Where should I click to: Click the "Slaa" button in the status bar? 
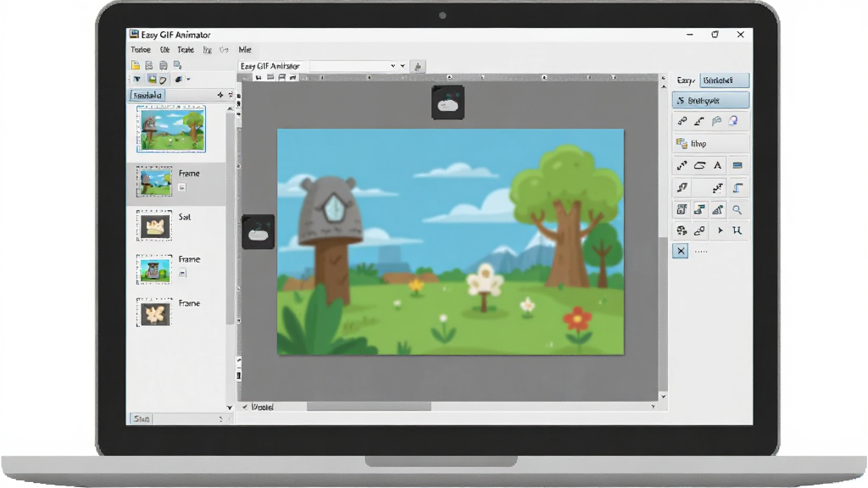pos(142,419)
